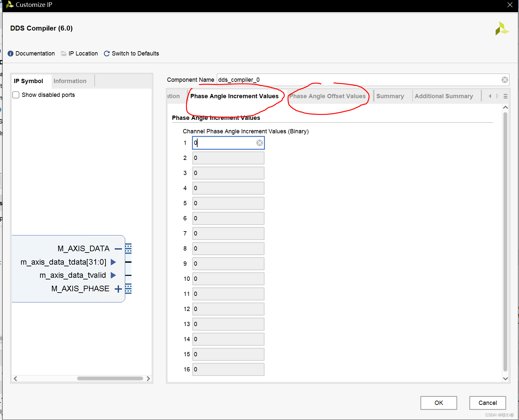Image resolution: width=519 pixels, height=420 pixels.
Task: Click the m_axis_data_tvalid port arrow
Action: [x=113, y=275]
